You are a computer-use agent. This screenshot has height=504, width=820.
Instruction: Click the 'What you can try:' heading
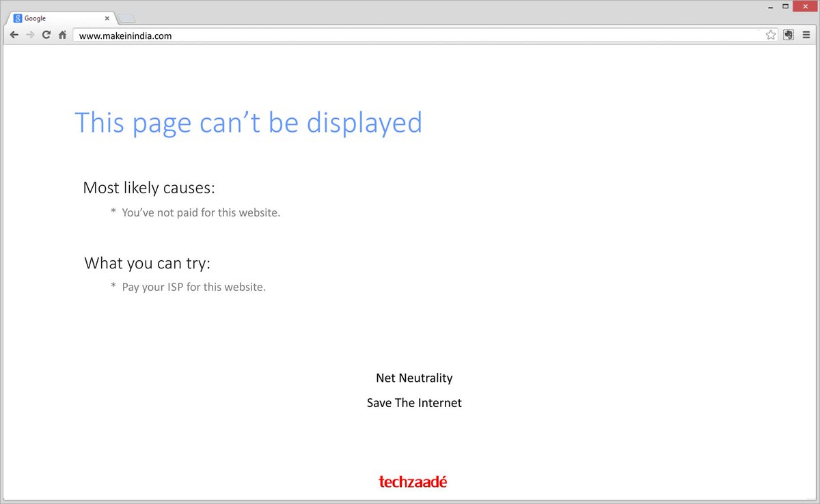point(147,263)
